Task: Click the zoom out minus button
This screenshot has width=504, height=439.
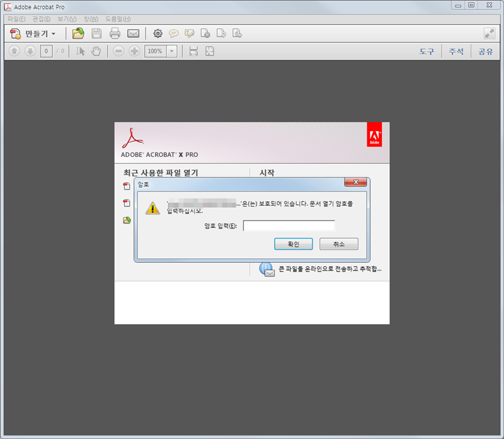Action: pos(118,51)
